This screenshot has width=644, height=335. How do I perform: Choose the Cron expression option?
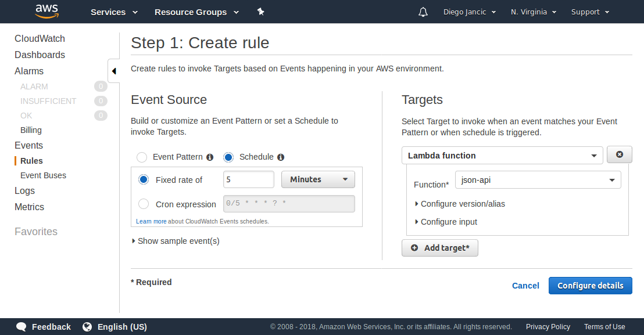(144, 204)
